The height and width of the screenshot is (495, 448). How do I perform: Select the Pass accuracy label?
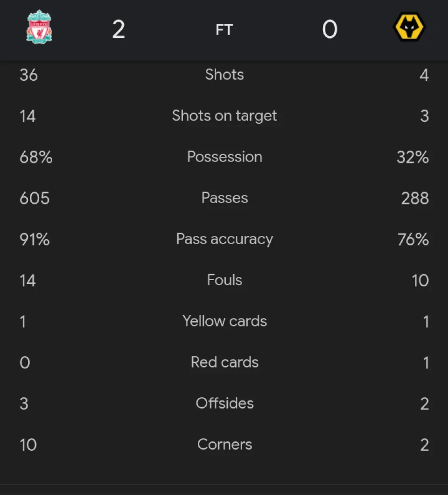(224, 239)
